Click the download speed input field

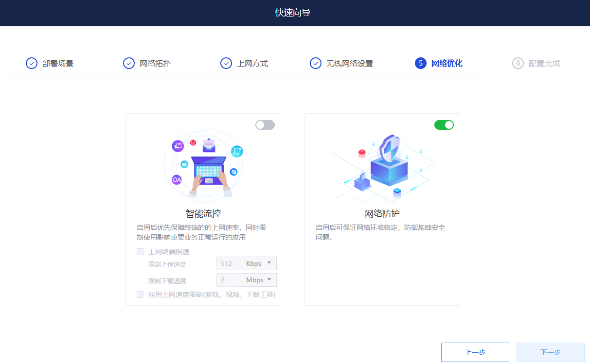pos(229,280)
